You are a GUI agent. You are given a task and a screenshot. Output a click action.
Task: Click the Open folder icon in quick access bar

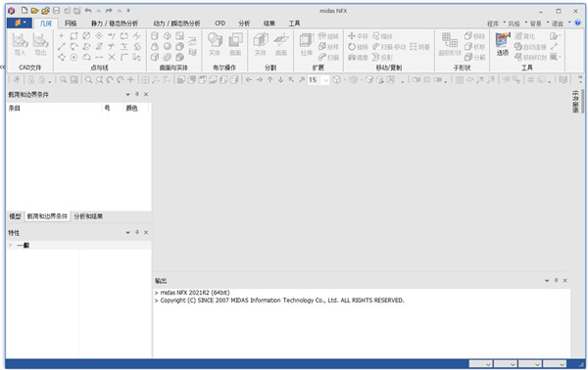point(34,11)
